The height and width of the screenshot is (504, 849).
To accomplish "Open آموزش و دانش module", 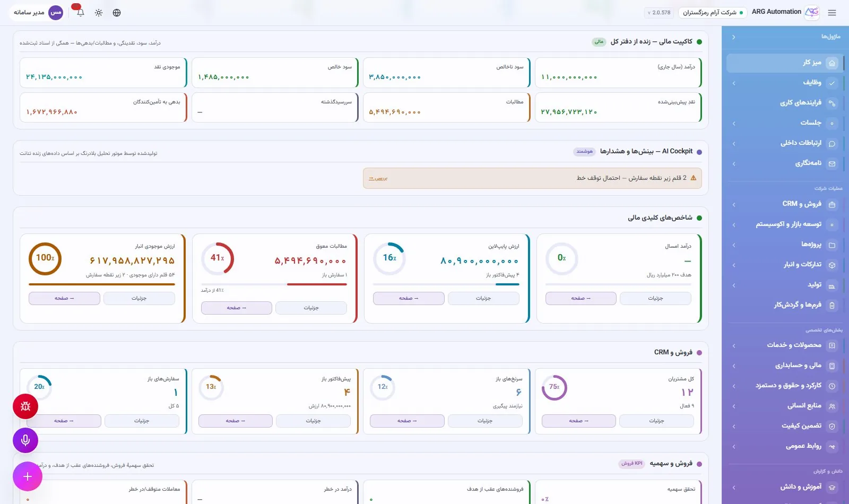I will click(785, 487).
